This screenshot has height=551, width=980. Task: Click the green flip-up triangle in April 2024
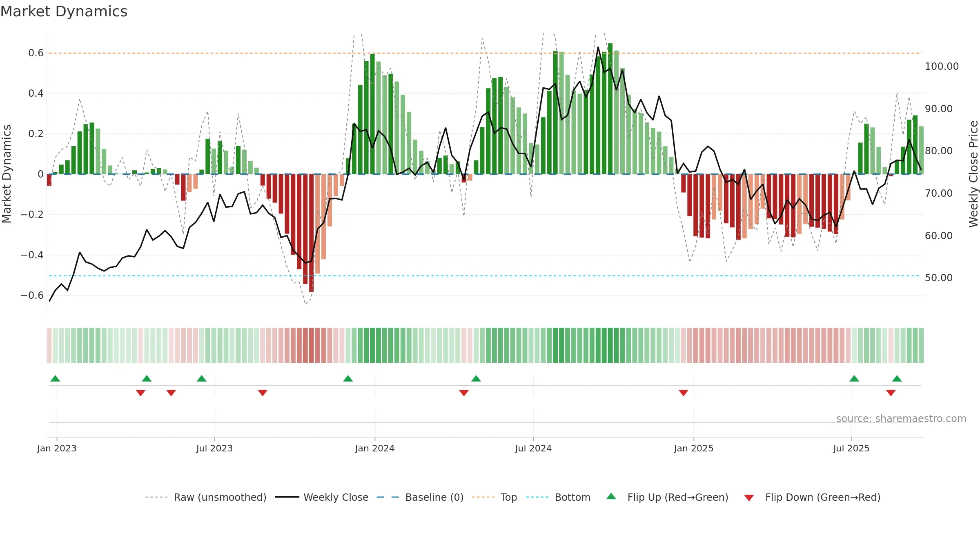click(x=476, y=378)
